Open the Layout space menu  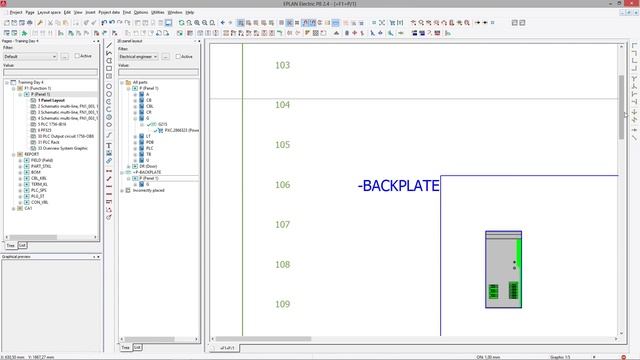pyautogui.click(x=49, y=13)
